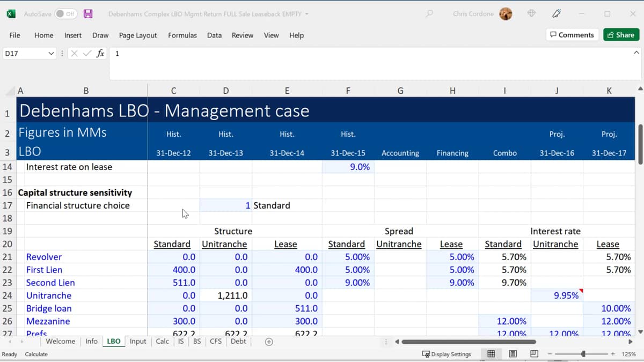This screenshot has width=644, height=362.
Task: Open the File menu
Action: pyautogui.click(x=15, y=35)
